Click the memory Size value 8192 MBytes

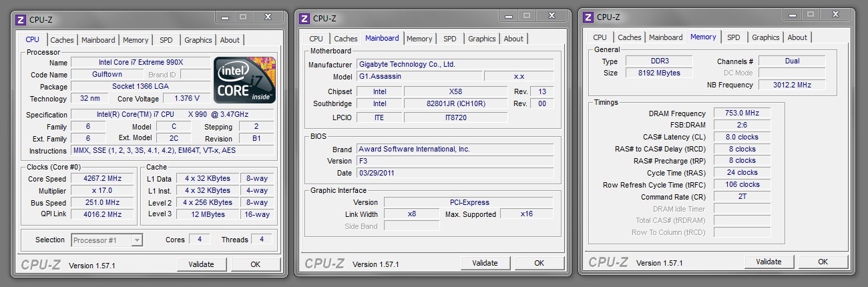pyautogui.click(x=659, y=73)
